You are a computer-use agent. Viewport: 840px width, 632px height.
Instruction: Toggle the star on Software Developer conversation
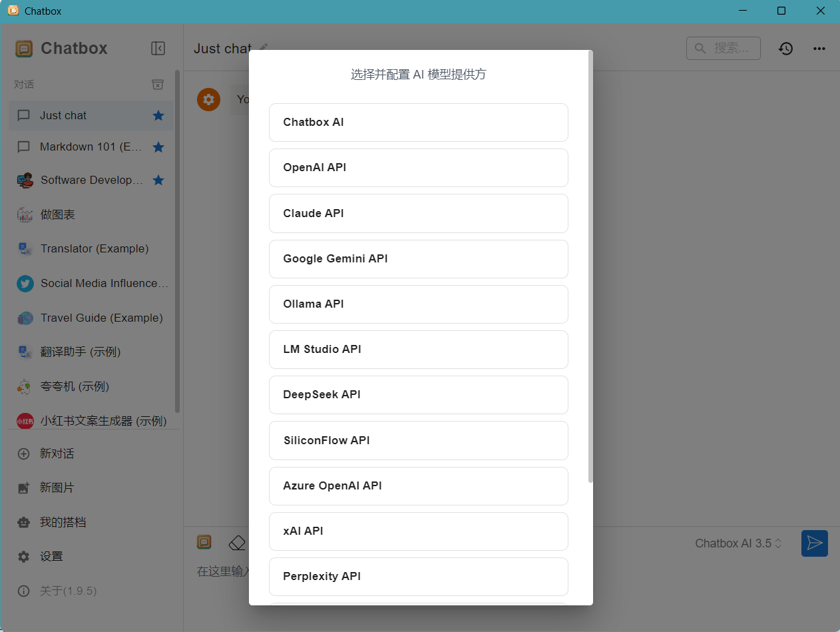[x=158, y=180]
